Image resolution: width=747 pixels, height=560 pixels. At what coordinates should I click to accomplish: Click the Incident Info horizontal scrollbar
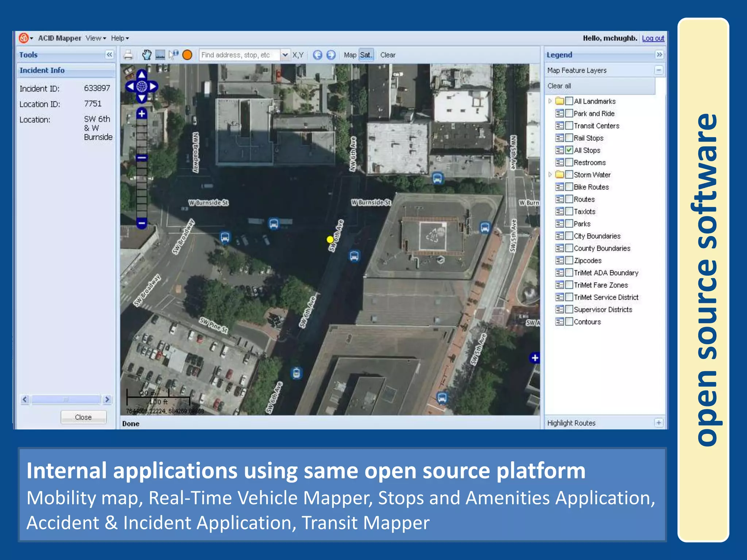[66, 400]
